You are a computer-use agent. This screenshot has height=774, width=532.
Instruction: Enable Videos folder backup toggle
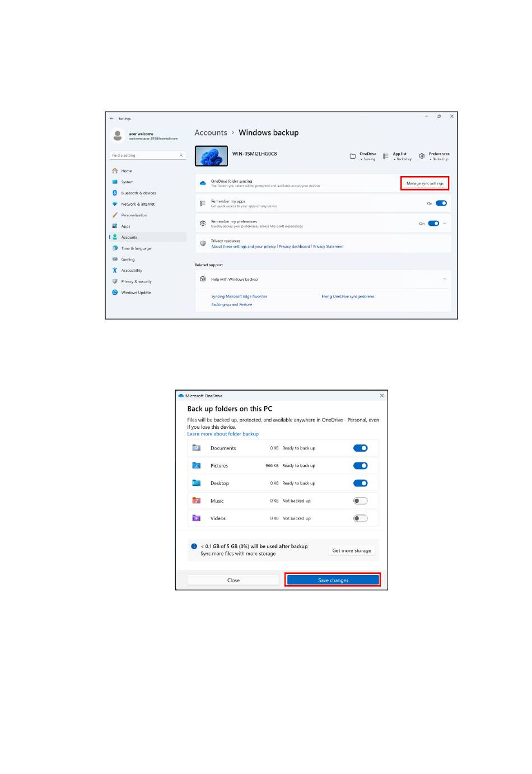pyautogui.click(x=361, y=518)
